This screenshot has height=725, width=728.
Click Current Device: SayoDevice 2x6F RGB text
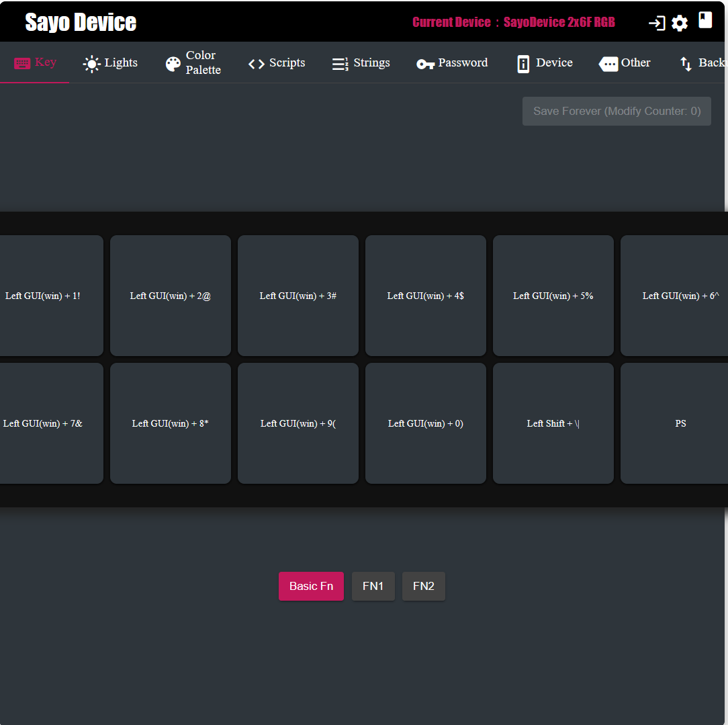click(x=514, y=22)
